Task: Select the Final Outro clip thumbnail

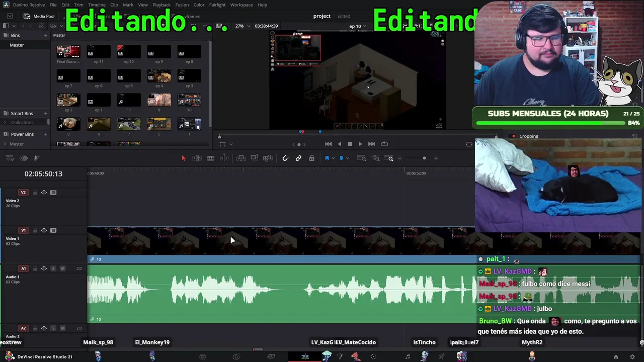Action: coord(68,51)
